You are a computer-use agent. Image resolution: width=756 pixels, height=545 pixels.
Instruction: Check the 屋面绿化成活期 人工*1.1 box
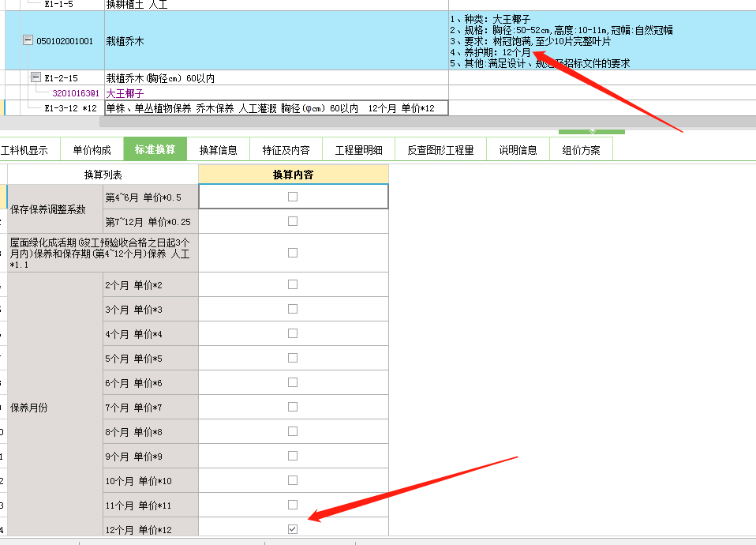click(x=293, y=253)
